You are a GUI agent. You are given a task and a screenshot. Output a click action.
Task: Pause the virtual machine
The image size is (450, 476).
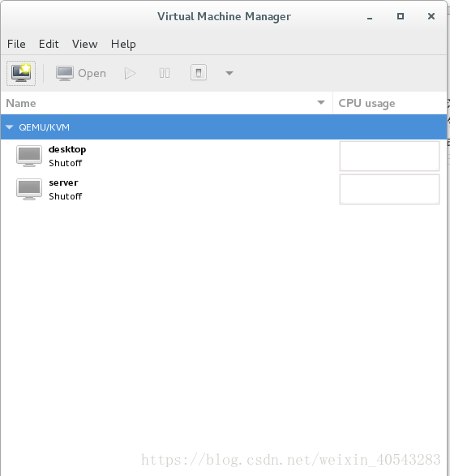165,73
